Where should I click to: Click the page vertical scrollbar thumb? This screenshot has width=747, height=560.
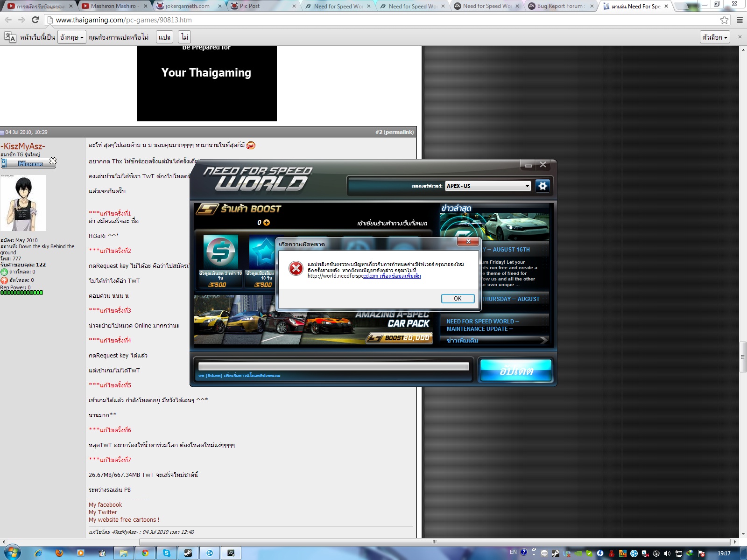[x=743, y=357]
